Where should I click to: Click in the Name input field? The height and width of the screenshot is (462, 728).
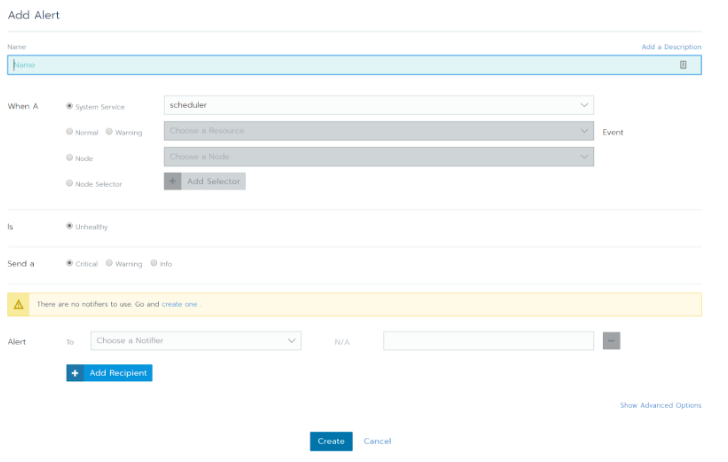340,65
